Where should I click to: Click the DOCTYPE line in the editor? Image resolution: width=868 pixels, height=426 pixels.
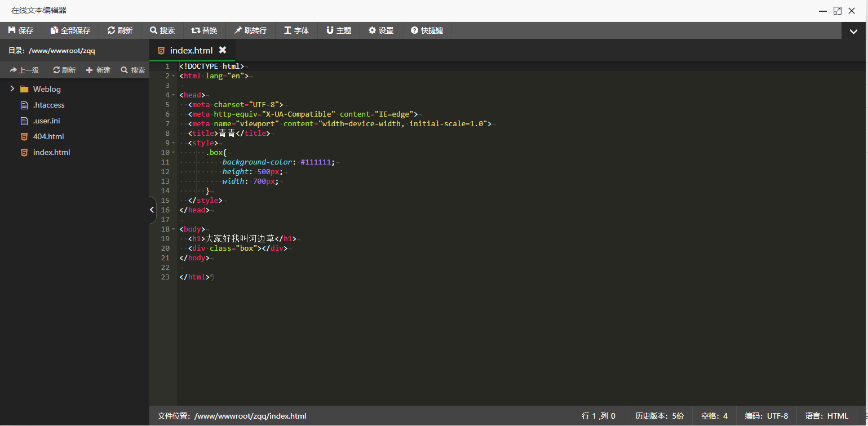[x=211, y=66]
